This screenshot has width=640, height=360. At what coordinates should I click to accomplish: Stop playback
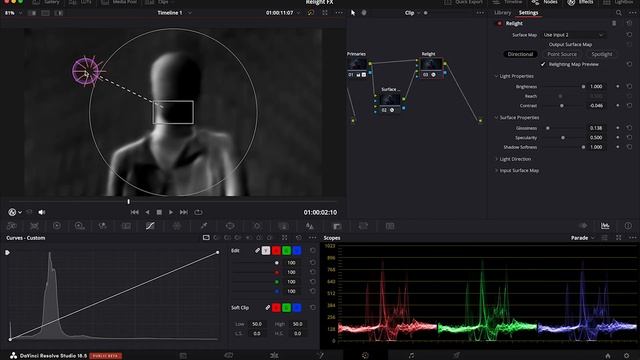159,212
